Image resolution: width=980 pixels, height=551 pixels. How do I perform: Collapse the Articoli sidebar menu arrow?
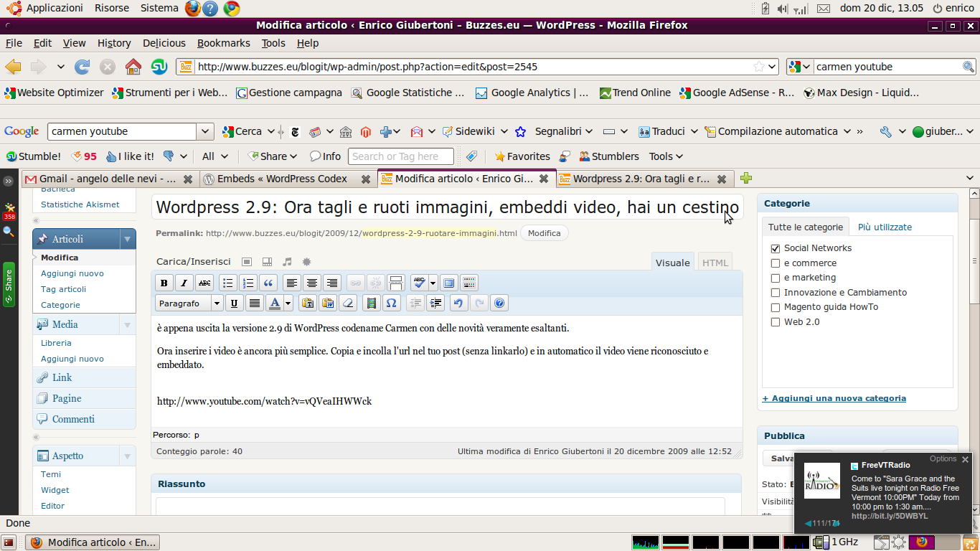128,239
